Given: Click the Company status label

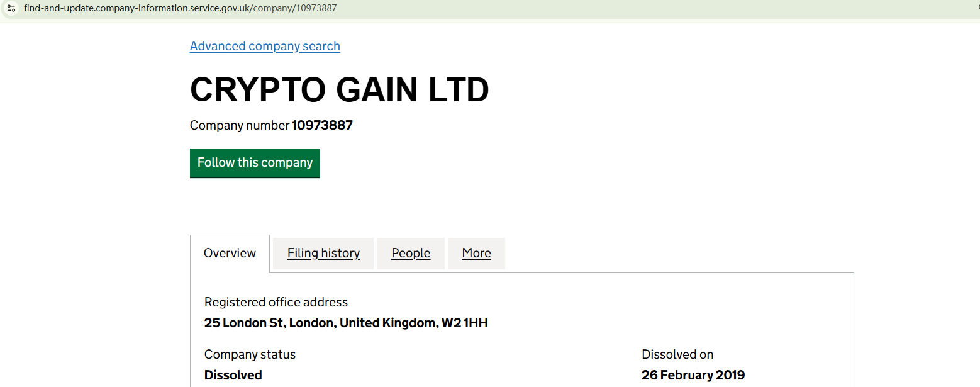Looking at the screenshot, I should [250, 354].
